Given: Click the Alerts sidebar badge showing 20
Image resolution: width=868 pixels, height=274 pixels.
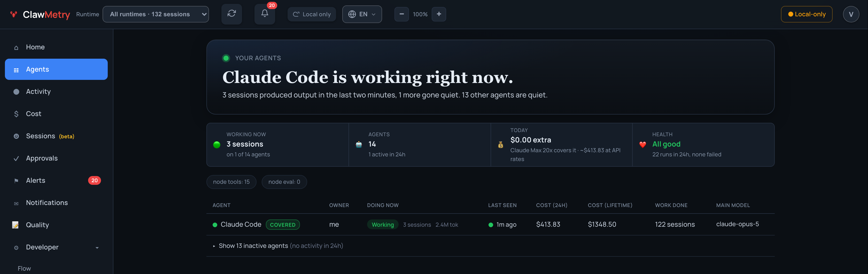Looking at the screenshot, I should (x=94, y=180).
